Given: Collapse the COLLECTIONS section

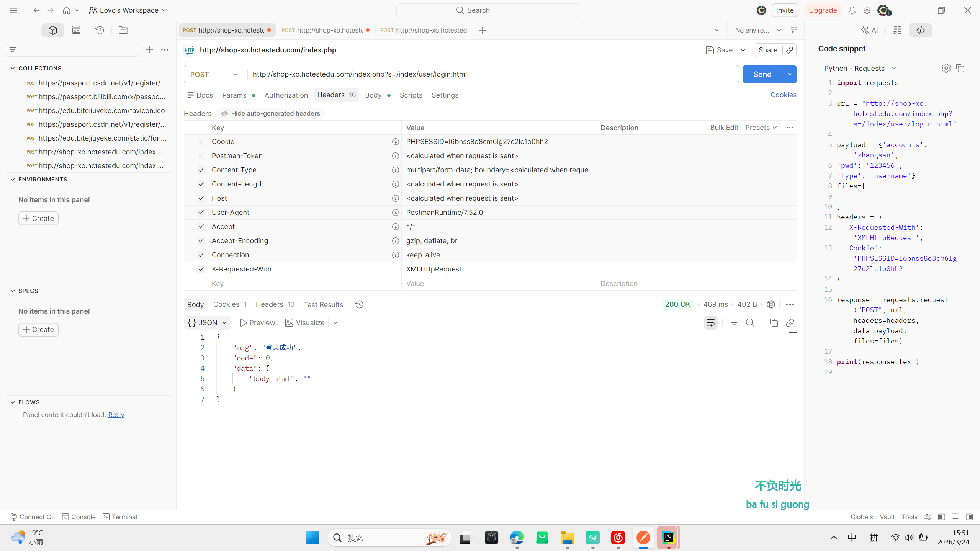Looking at the screenshot, I should coord(13,68).
